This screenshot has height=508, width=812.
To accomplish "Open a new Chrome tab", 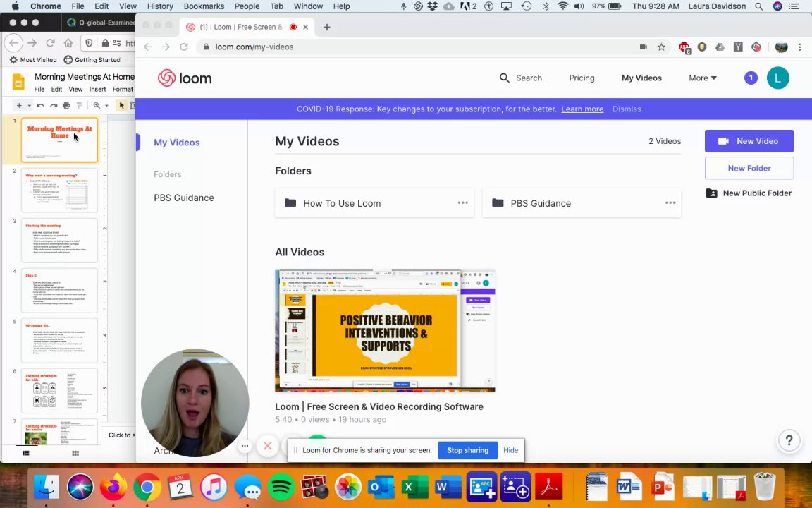I will (327, 27).
